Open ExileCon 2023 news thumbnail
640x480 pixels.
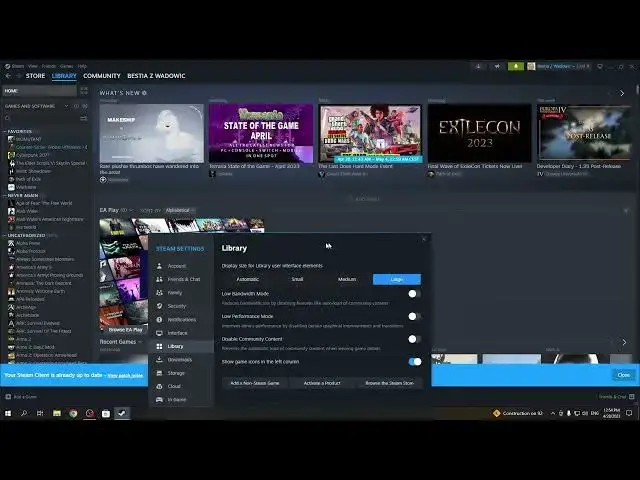tap(480, 133)
